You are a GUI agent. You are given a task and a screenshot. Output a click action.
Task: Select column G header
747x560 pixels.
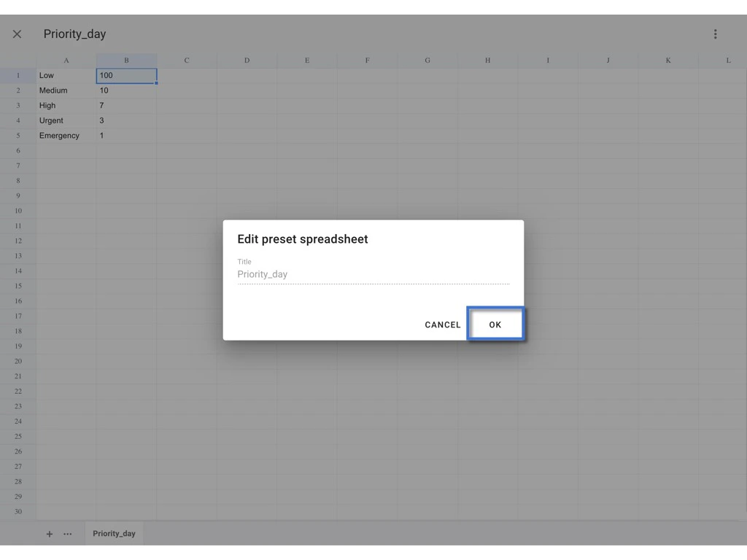[427, 60]
